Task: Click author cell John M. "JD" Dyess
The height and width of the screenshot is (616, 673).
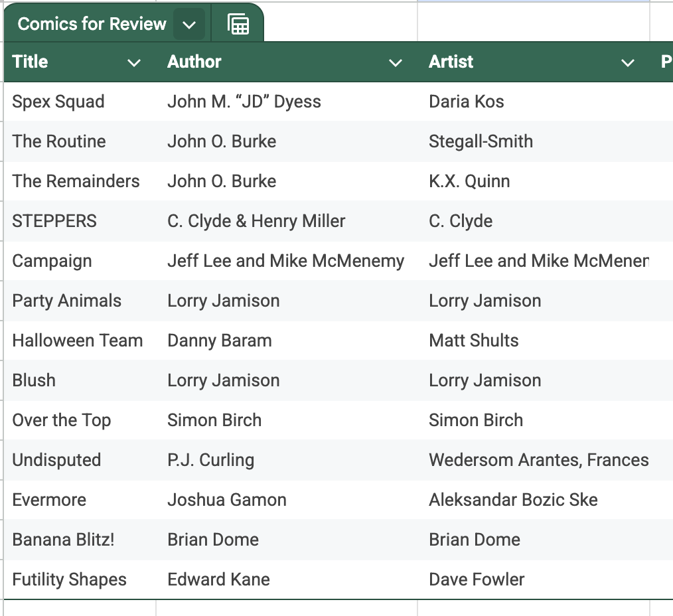Action: coord(287,102)
